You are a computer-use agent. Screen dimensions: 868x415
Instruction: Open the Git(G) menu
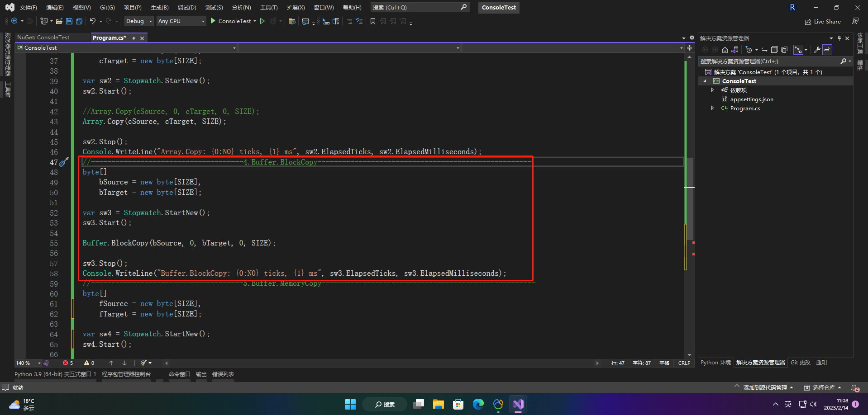[x=107, y=8]
